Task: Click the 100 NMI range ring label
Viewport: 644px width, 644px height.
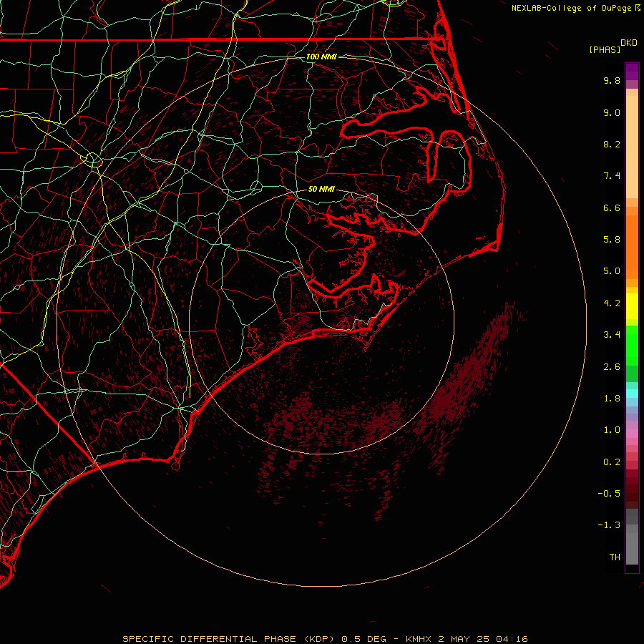Action: [321, 57]
